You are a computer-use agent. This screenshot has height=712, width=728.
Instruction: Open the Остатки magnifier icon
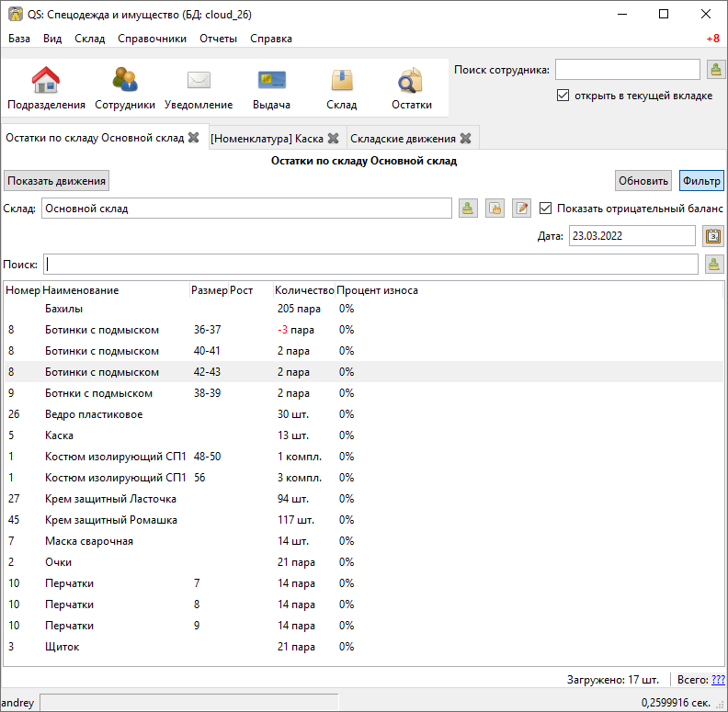(x=411, y=80)
